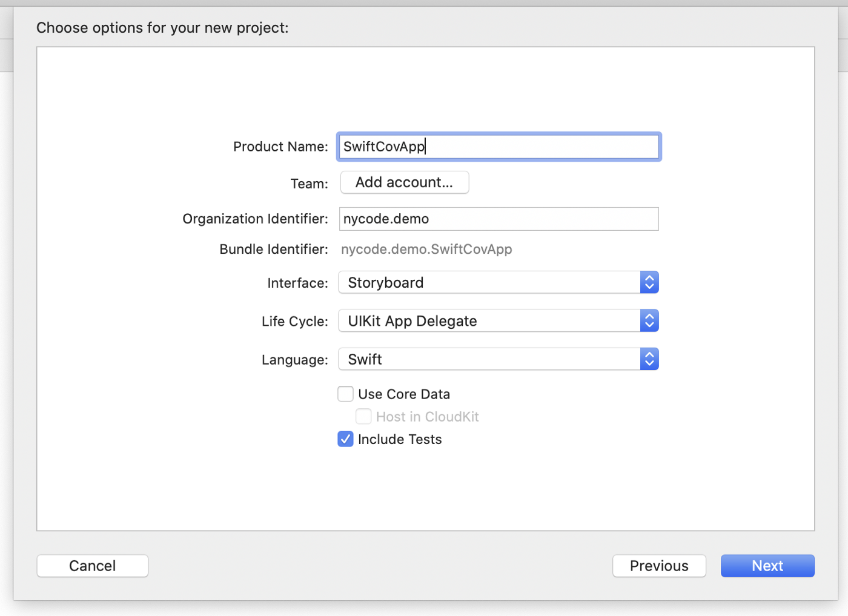Screen dimensions: 848x616
Task: Cancel the new project dialog
Action: 92,566
